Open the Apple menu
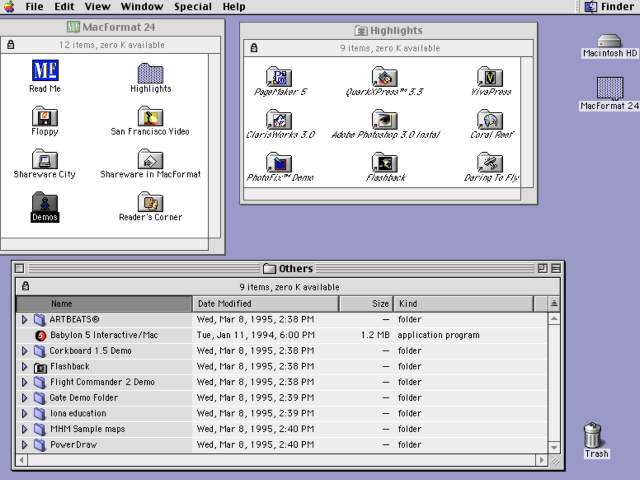Viewport: 640px width, 480px height. (9, 7)
